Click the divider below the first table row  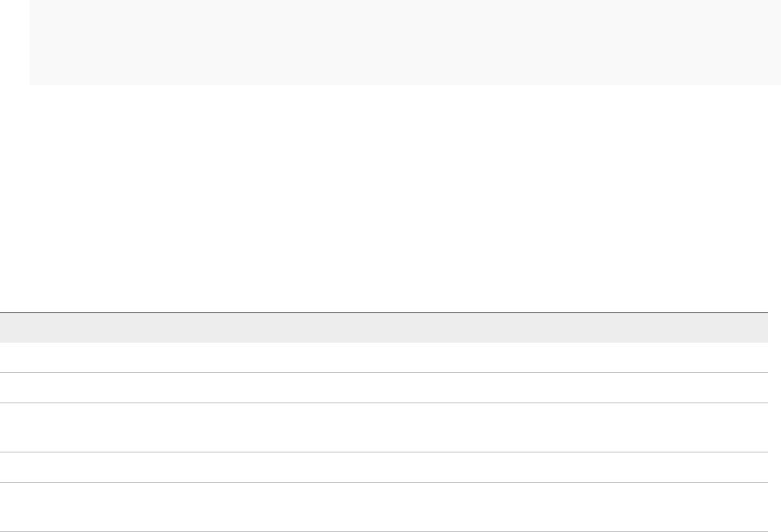tap(383, 373)
